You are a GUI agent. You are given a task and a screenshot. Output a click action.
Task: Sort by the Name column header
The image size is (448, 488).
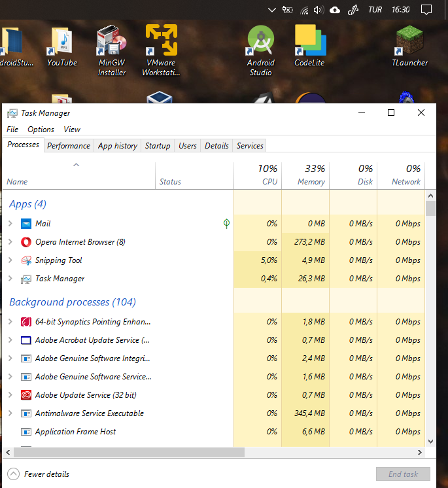pos(78,175)
